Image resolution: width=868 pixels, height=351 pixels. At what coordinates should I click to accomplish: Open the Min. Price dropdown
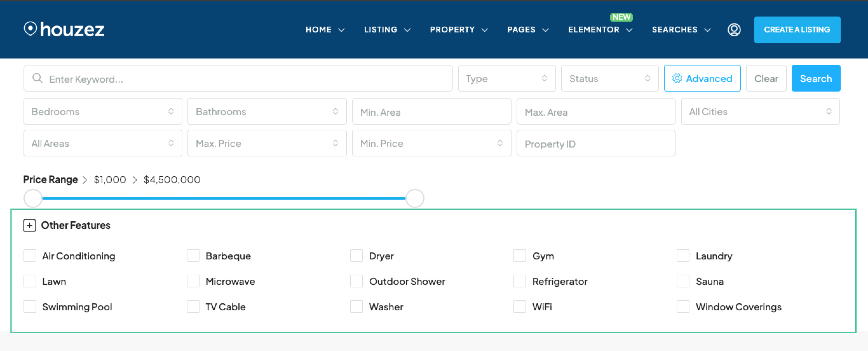[431, 143]
